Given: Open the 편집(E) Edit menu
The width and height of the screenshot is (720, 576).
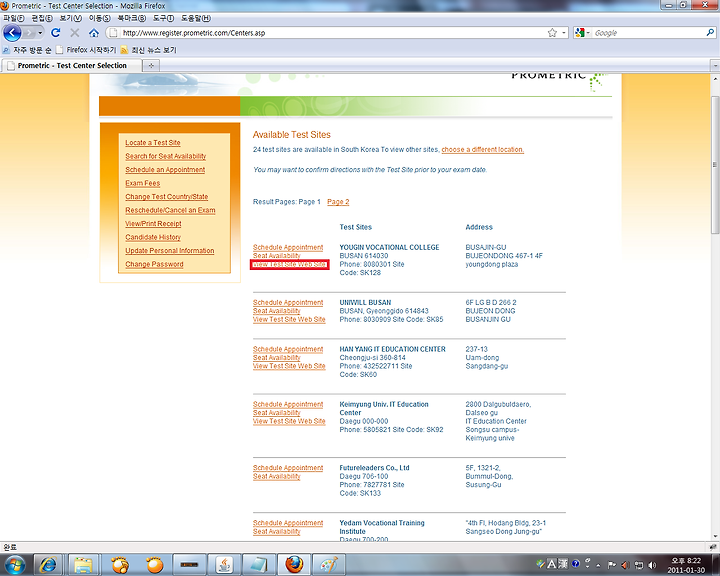Looking at the screenshot, I should (42, 18).
